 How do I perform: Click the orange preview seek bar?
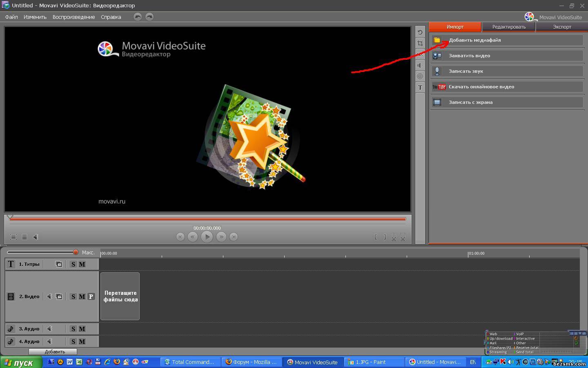[x=207, y=219]
